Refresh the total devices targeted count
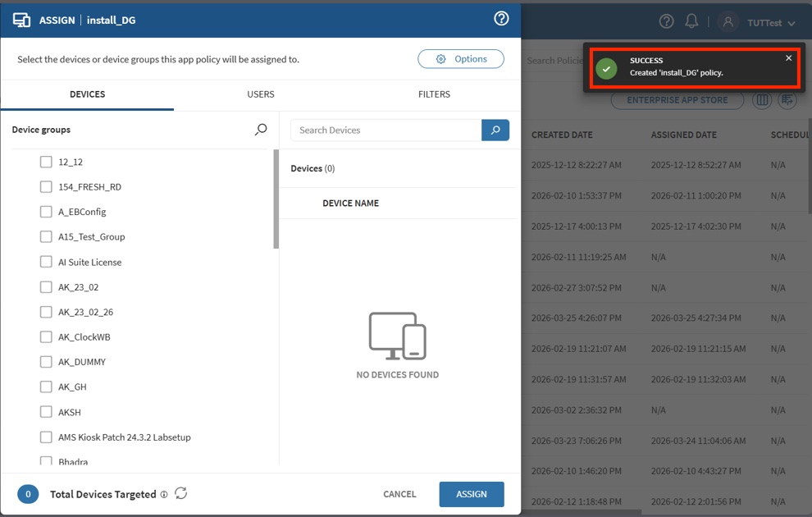 [x=181, y=493]
